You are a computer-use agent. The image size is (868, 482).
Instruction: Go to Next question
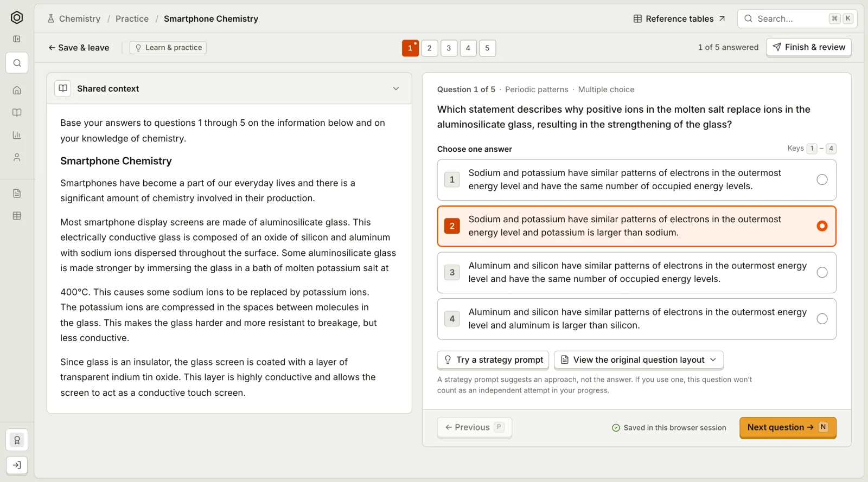click(x=788, y=427)
